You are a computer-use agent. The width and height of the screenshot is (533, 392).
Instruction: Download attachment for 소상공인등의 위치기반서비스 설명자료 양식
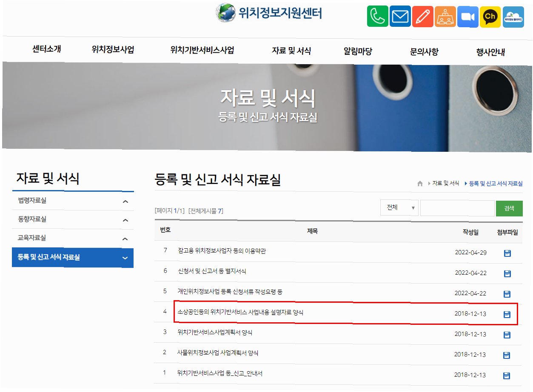(507, 314)
